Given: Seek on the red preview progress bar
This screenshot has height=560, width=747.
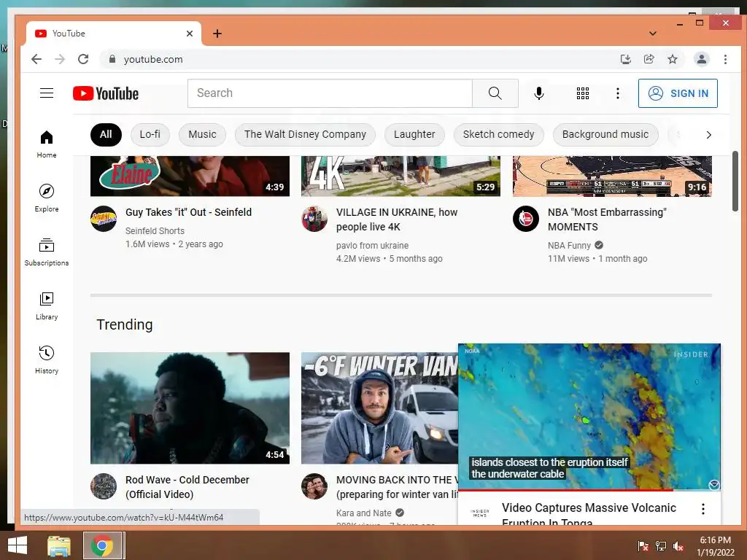Looking at the screenshot, I should [x=589, y=489].
